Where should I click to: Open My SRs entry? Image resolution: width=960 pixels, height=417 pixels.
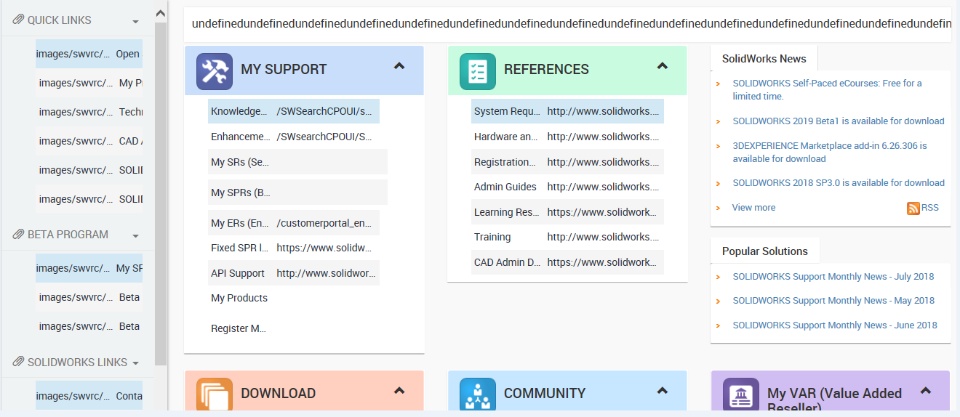click(x=298, y=162)
